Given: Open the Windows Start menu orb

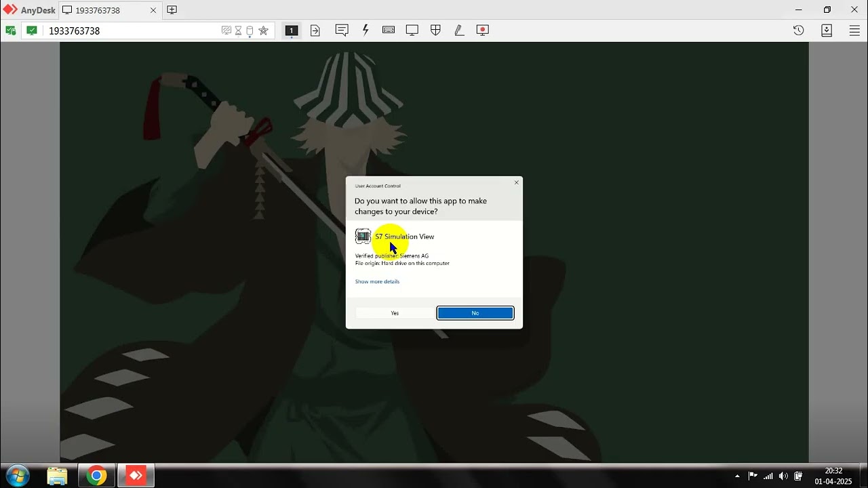Looking at the screenshot, I should tap(17, 476).
